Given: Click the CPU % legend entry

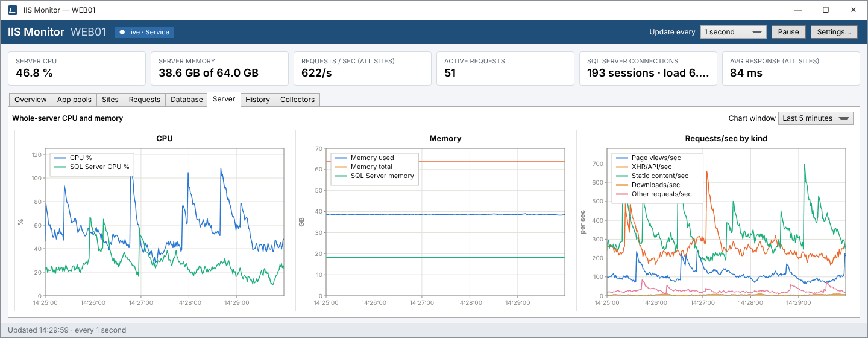Looking at the screenshot, I should 72,158.
